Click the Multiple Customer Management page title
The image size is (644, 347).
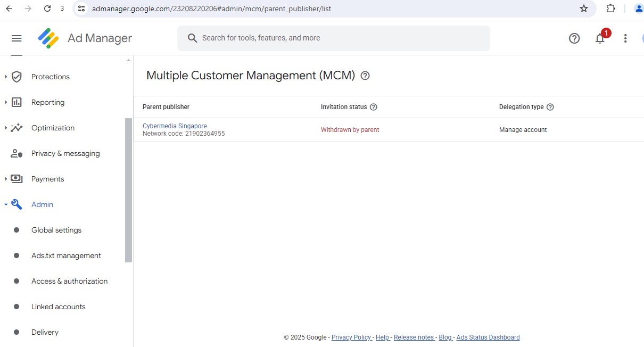point(251,76)
